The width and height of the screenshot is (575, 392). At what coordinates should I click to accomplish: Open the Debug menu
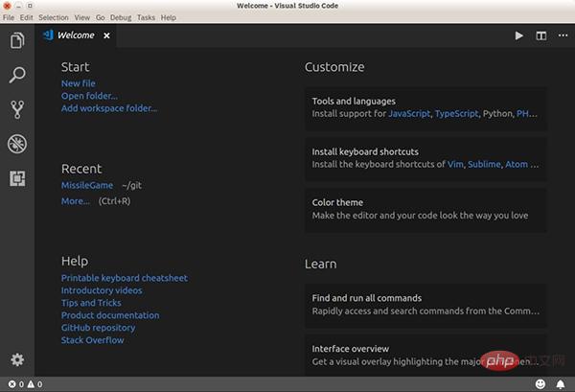click(x=121, y=17)
